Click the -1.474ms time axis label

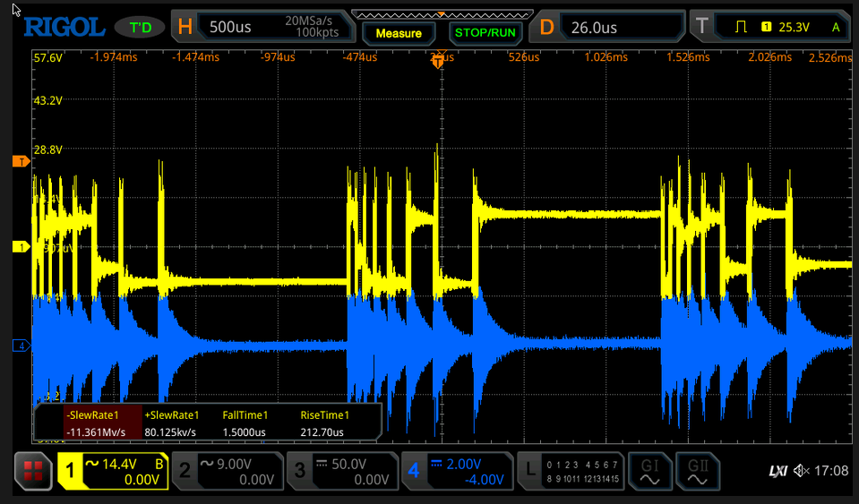[195, 57]
